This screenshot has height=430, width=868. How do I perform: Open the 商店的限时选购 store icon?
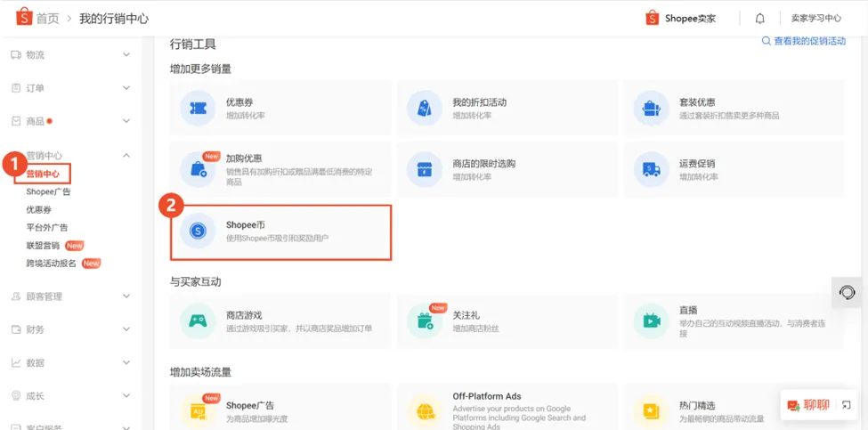[x=425, y=169]
